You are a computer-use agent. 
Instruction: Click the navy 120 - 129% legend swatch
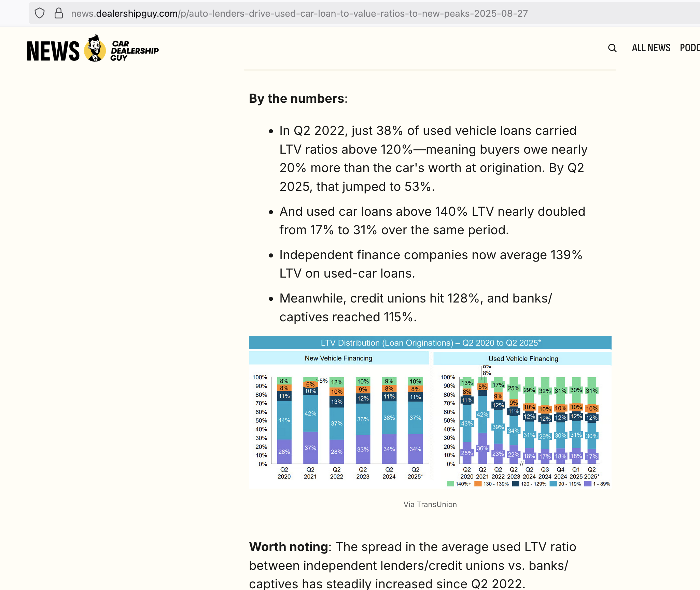(516, 484)
